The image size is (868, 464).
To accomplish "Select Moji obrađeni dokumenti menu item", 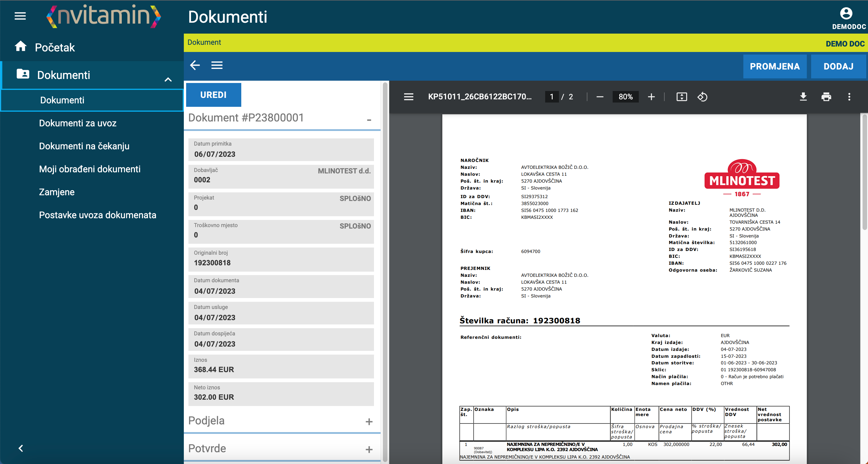I will (90, 169).
